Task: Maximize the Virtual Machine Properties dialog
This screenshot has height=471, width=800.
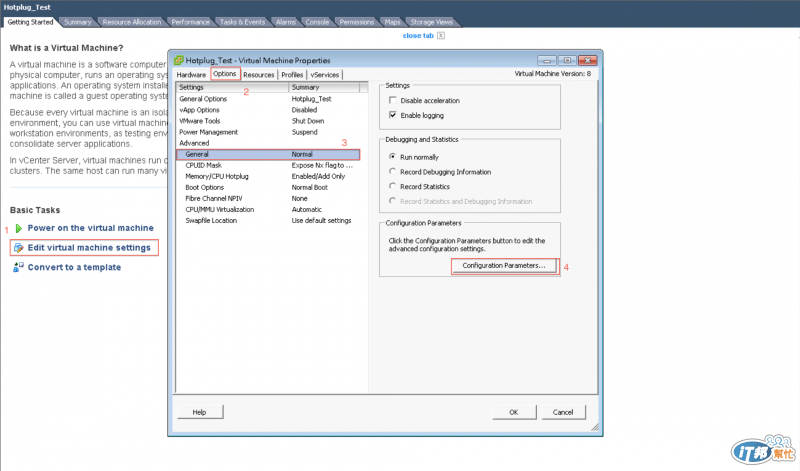Action: (567, 60)
